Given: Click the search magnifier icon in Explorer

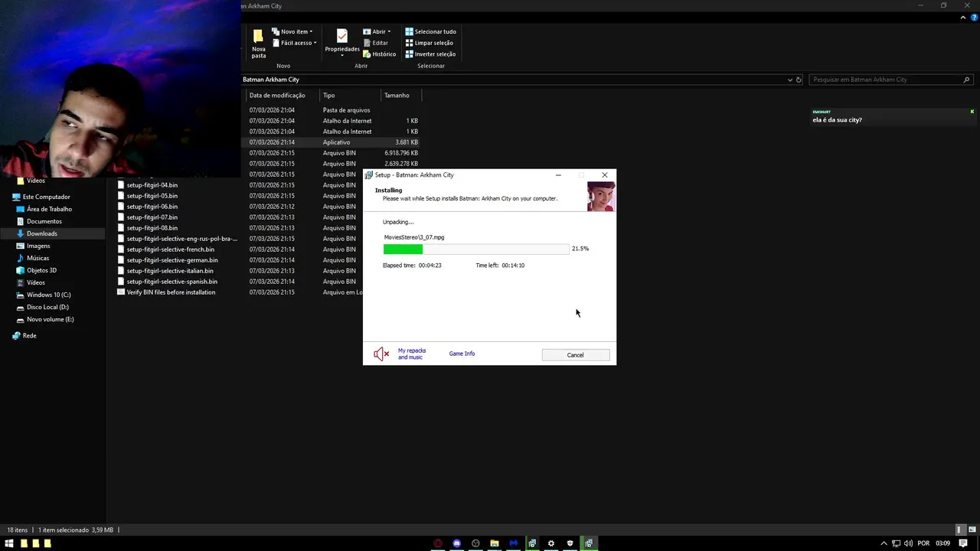Looking at the screenshot, I should click(966, 80).
